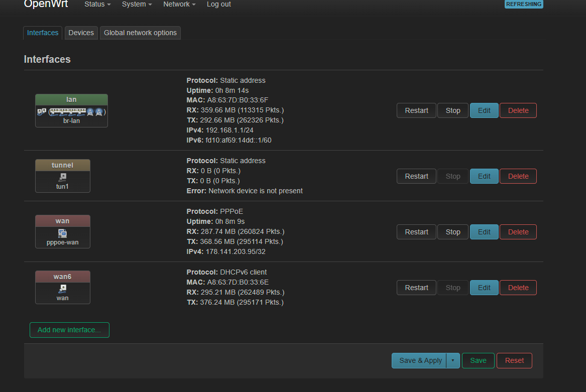Open the System dropdown menu
This screenshot has height=392, width=586.
point(137,5)
